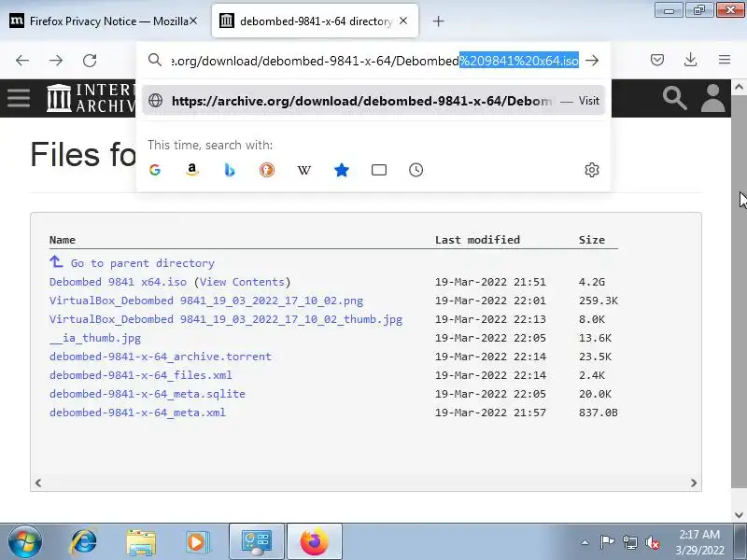The width and height of the screenshot is (747, 560).
Task: Click the Last modified column header
Action: point(477,240)
